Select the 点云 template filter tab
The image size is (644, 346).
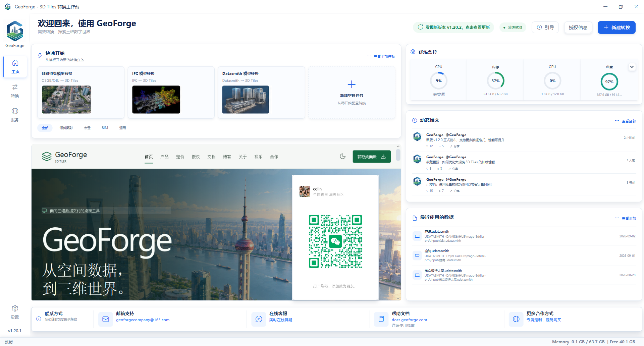(x=87, y=128)
